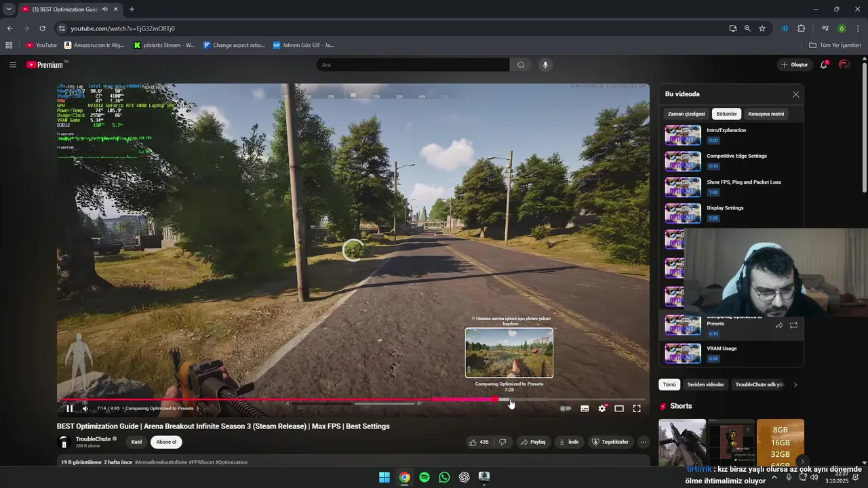Open the first Shorts thumbnail showing a rifle
The image size is (868, 488).
click(x=682, y=443)
